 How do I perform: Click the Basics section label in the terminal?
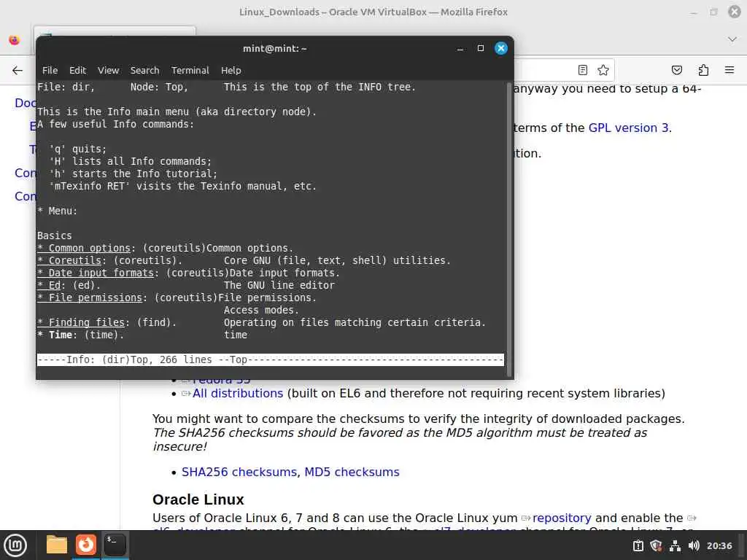54,236
